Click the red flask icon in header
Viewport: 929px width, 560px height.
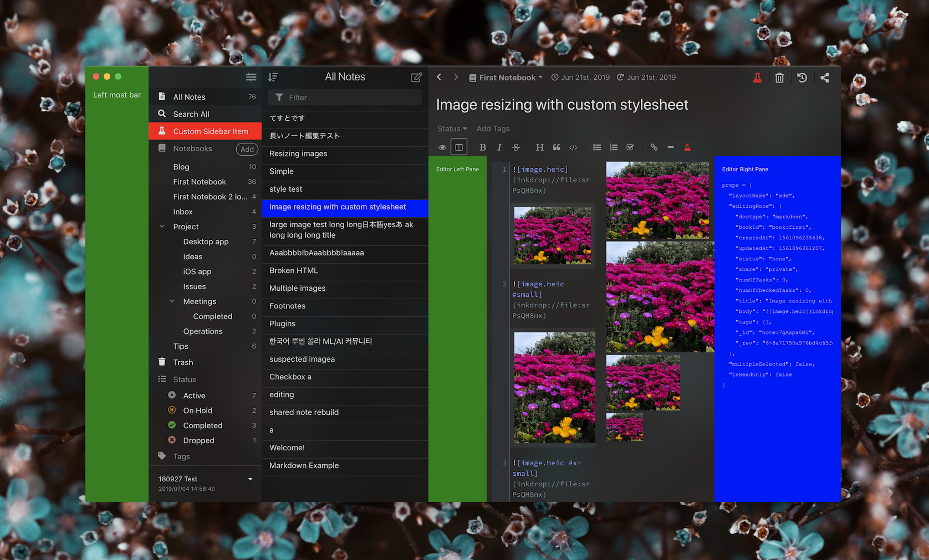tap(757, 78)
